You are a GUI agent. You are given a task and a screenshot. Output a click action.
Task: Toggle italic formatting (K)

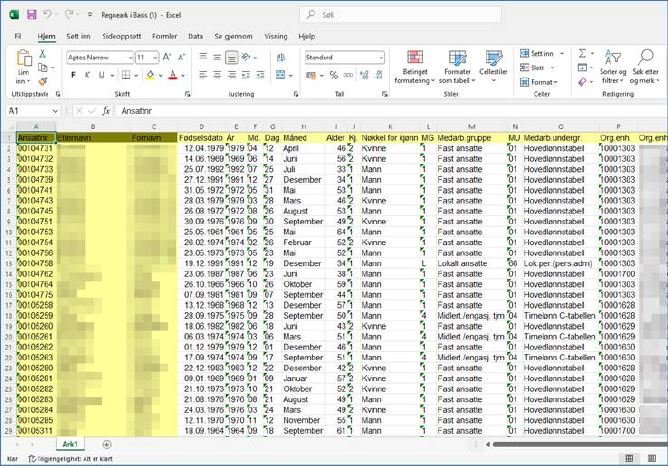coord(87,75)
